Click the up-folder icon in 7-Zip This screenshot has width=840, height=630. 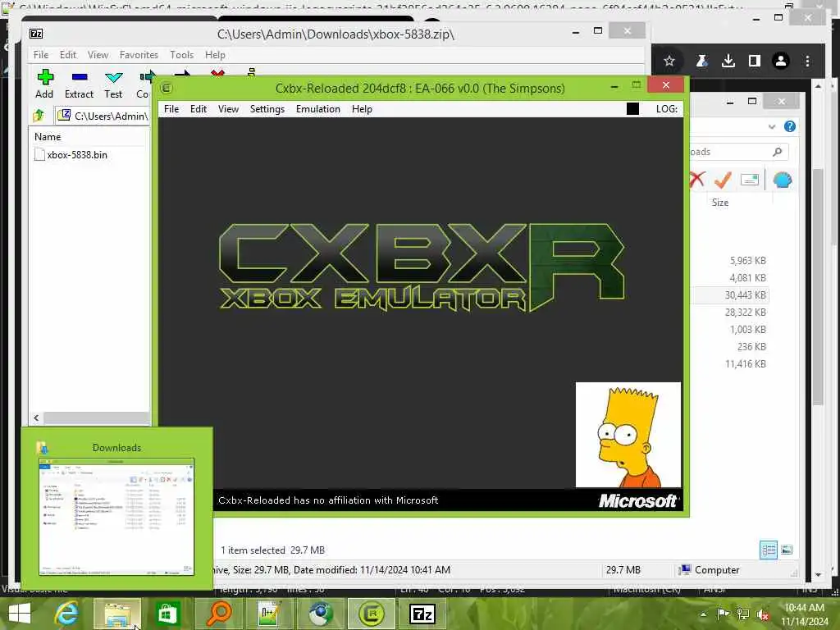[39, 115]
